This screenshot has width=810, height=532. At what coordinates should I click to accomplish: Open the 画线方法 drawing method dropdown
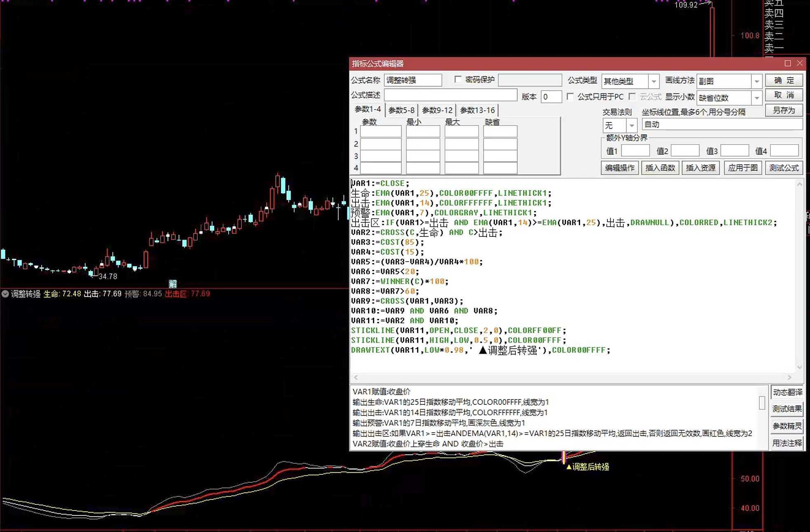pyautogui.click(x=756, y=81)
